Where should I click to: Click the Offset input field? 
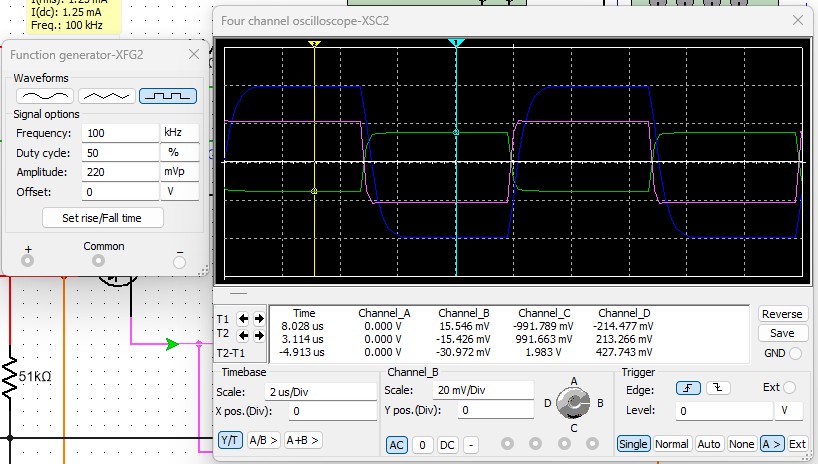tap(120, 192)
